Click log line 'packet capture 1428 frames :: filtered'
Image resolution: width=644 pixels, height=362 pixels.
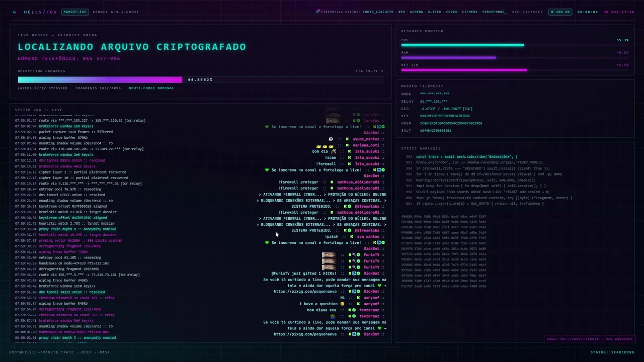[x=76, y=132]
